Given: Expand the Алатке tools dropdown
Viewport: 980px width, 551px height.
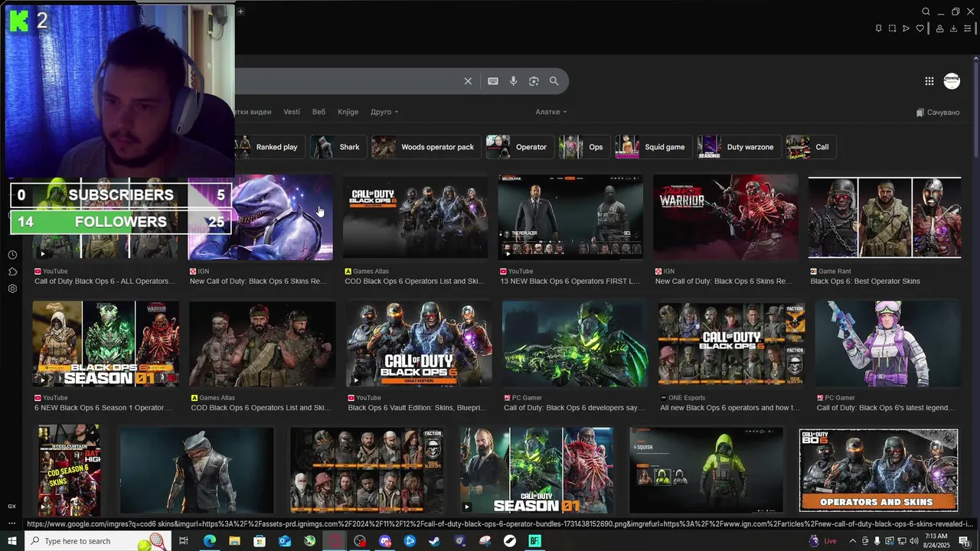Looking at the screenshot, I should pyautogui.click(x=551, y=112).
